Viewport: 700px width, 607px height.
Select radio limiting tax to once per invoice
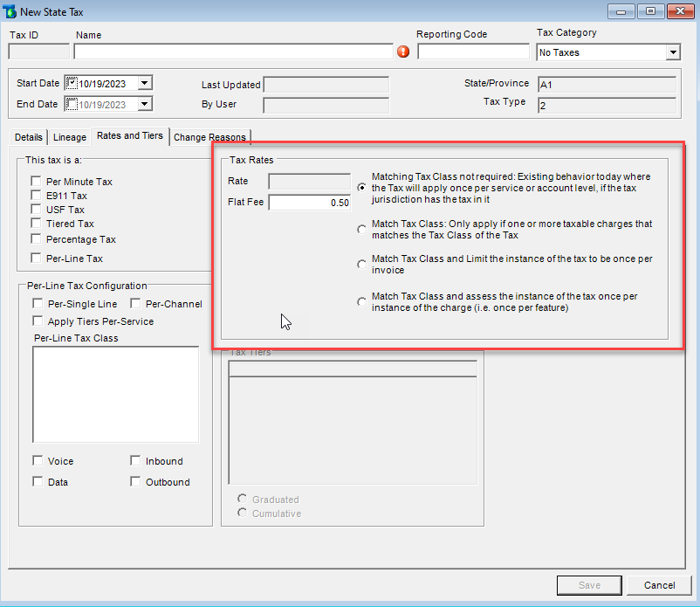point(361,265)
